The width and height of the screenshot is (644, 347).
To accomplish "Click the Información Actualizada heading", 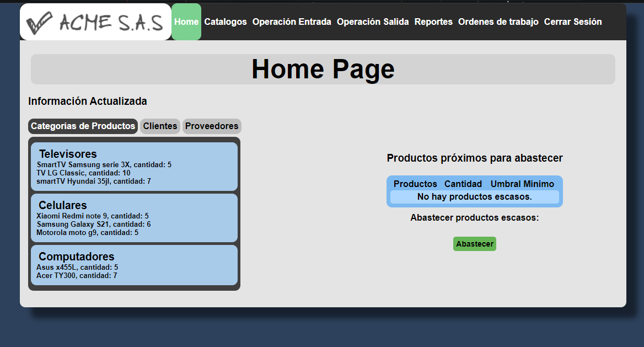I will (x=88, y=101).
